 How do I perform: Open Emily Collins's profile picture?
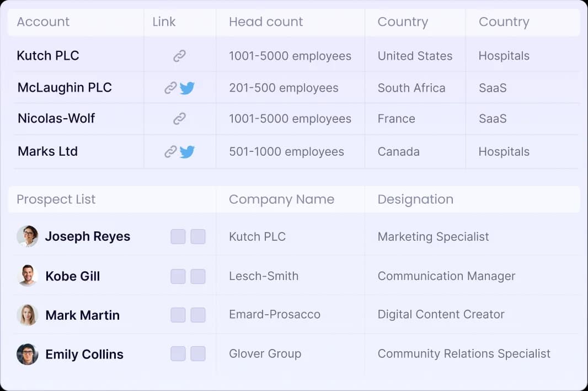[27, 354]
